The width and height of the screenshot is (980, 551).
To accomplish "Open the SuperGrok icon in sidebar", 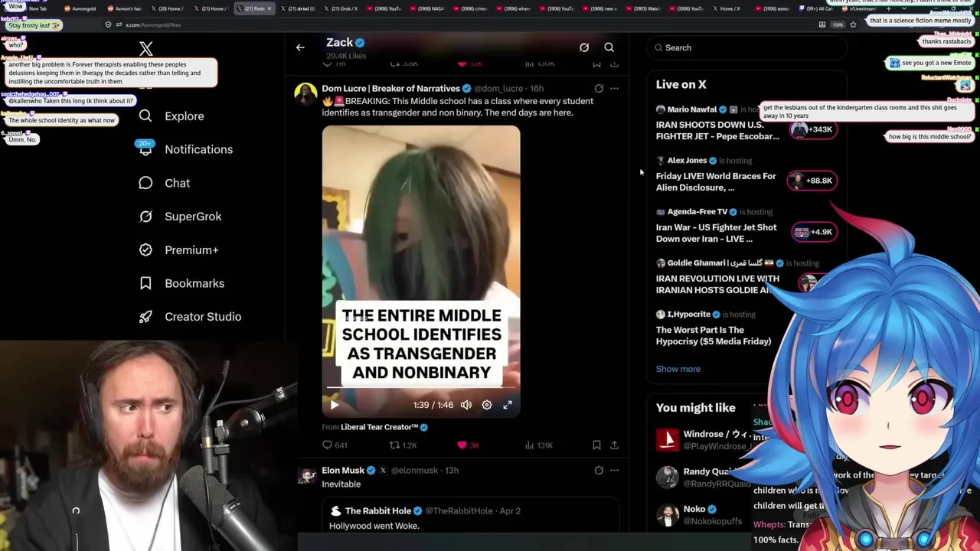I will 145,216.
